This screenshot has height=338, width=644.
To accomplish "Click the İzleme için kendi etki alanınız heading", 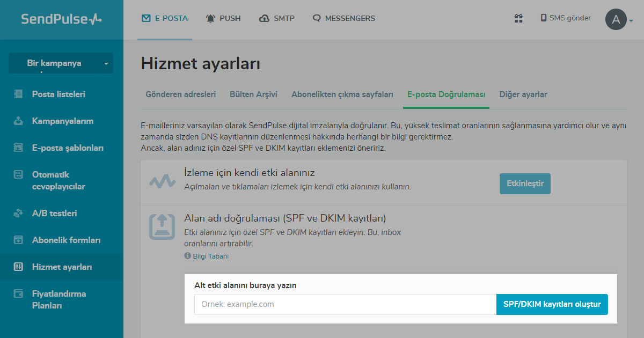I will tap(249, 173).
